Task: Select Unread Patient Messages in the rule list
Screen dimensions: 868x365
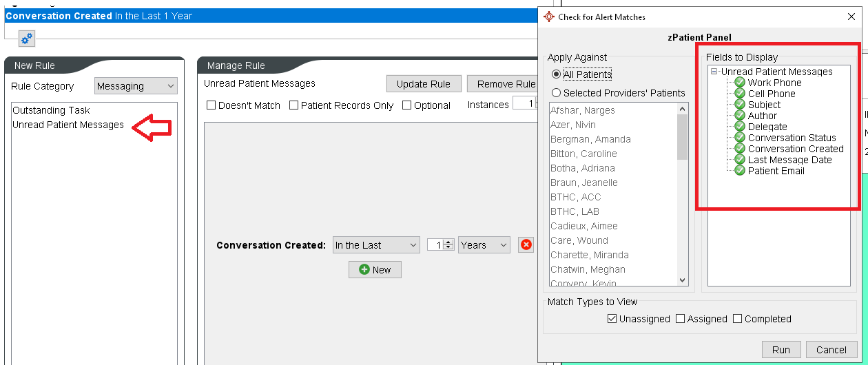Action: click(x=68, y=125)
